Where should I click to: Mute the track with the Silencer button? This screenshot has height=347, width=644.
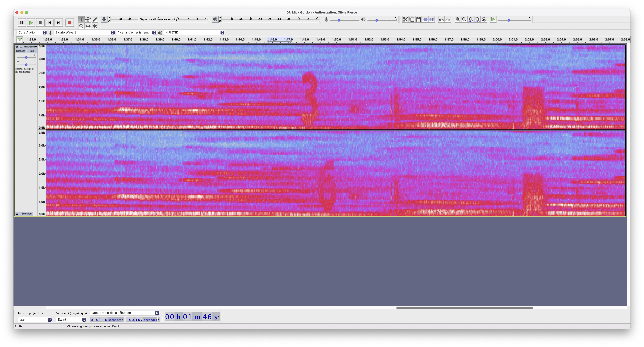pyautogui.click(x=20, y=51)
